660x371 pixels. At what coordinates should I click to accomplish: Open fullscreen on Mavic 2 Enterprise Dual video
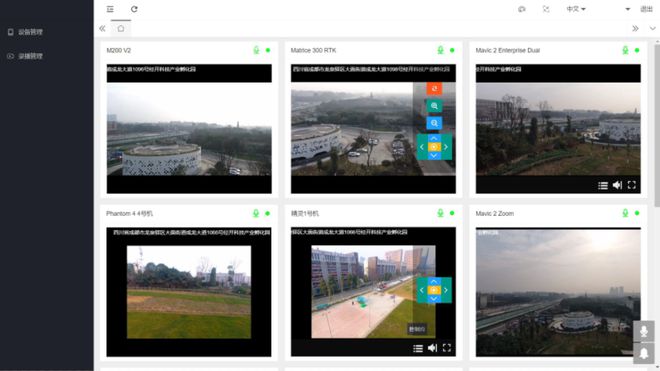tap(631, 185)
